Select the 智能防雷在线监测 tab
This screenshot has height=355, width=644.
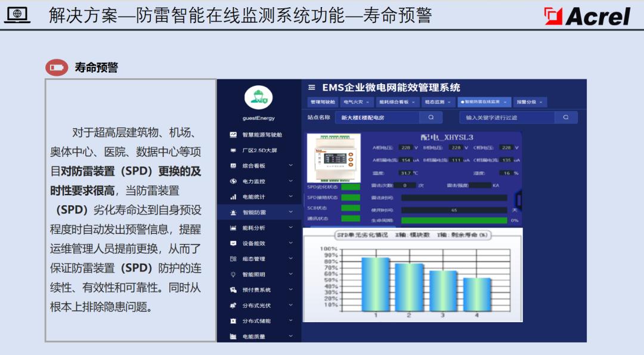485,102
